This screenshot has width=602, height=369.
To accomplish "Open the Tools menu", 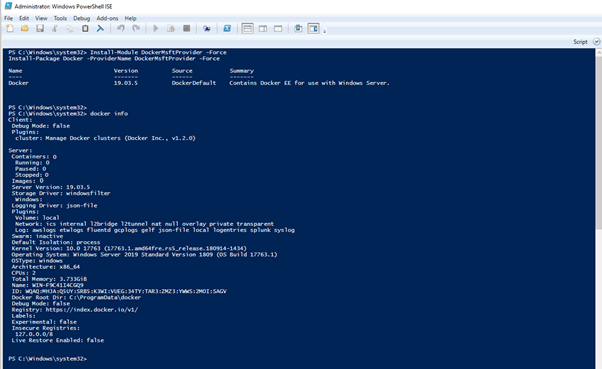I will 60,18.
